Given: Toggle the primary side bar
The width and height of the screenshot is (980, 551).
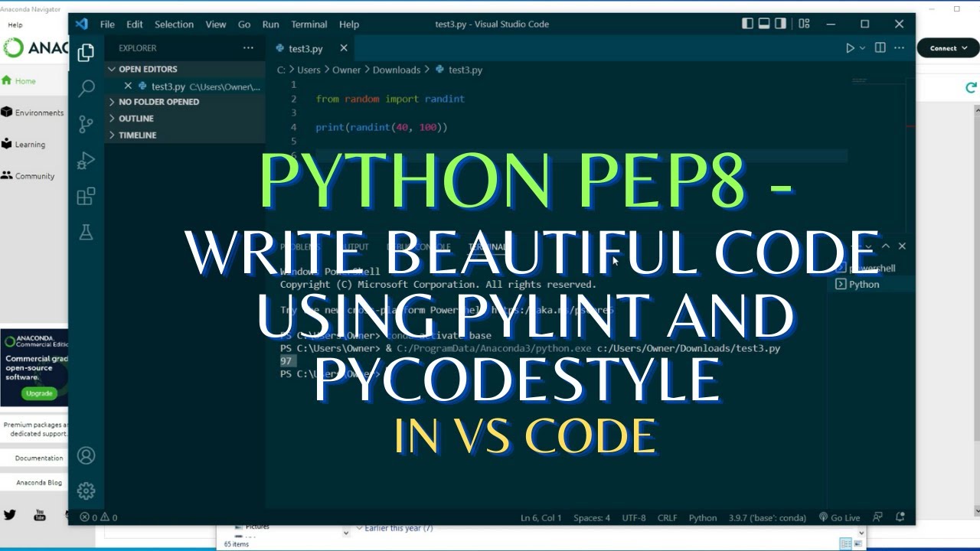Looking at the screenshot, I should pyautogui.click(x=748, y=24).
